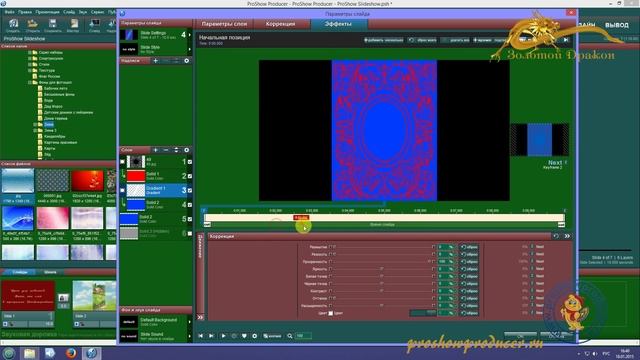Toggle the Цвет colorize checkbox
Screen dimensions: 640x360
click(x=331, y=313)
